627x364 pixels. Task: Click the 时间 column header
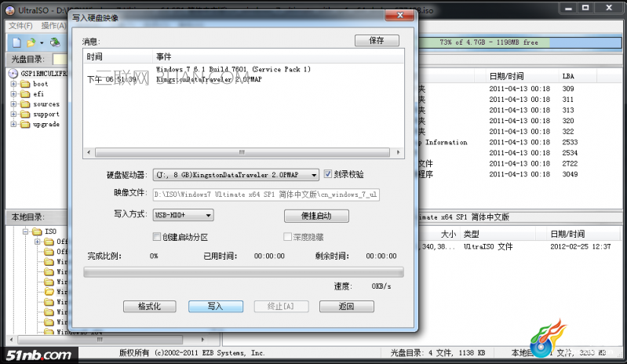point(118,56)
